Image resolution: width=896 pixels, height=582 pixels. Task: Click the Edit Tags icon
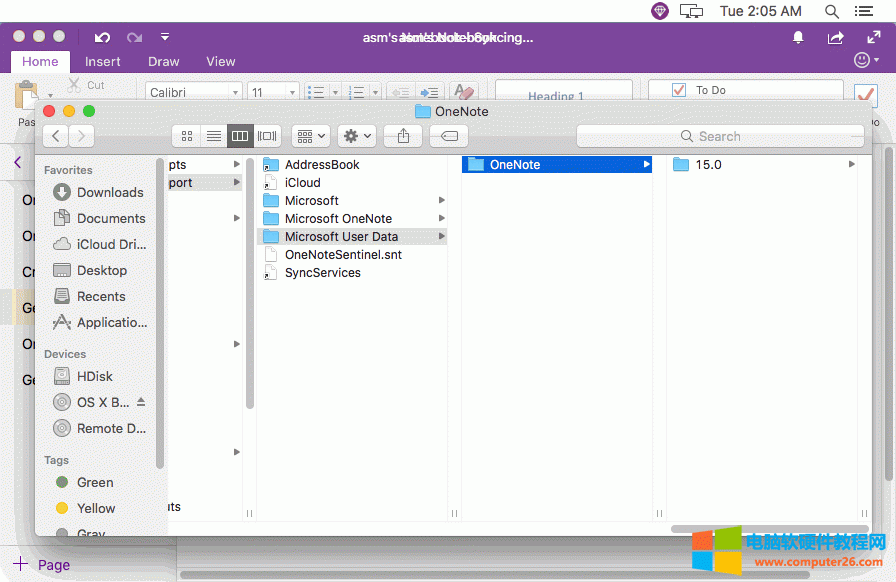point(448,136)
